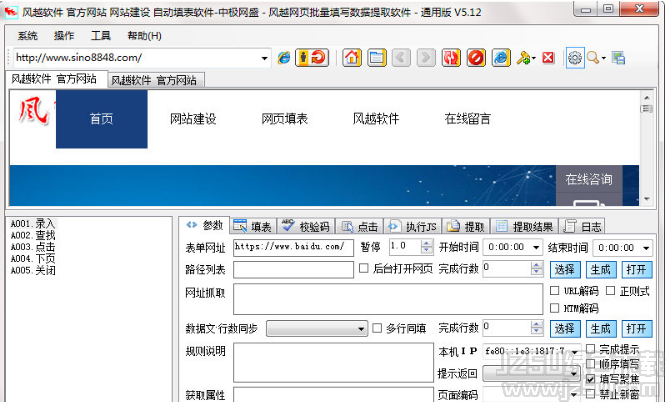
Task: Click into the 表单网址 input field
Action: pos(293,248)
